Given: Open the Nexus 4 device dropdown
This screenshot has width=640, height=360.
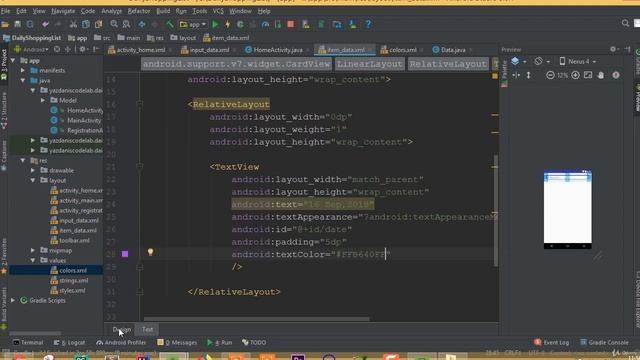Looking at the screenshot, I should 578,61.
